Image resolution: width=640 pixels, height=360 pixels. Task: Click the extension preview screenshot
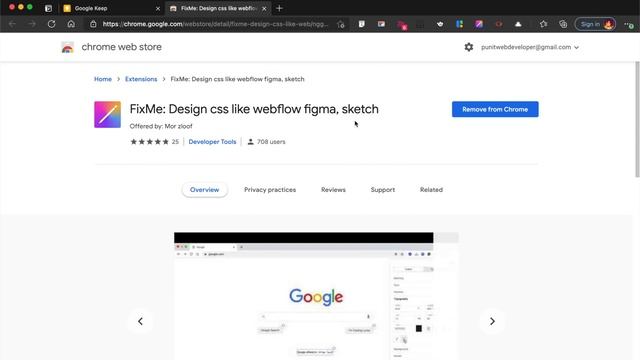pos(316,296)
